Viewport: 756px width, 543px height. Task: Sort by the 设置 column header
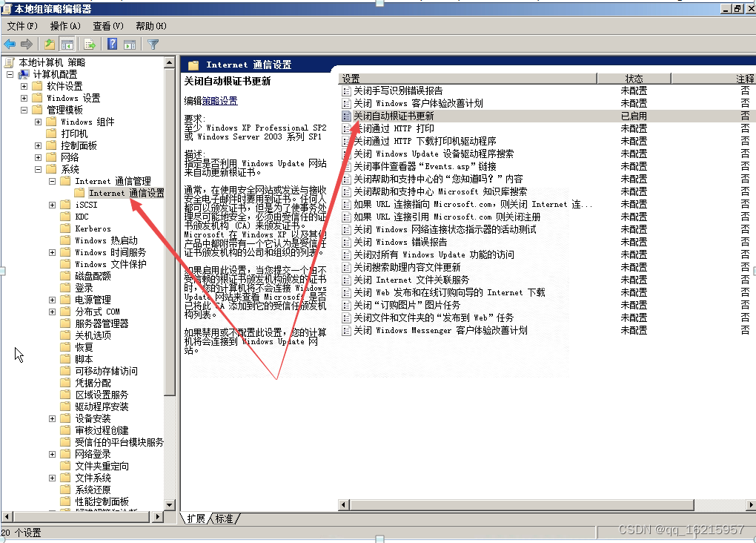468,79
